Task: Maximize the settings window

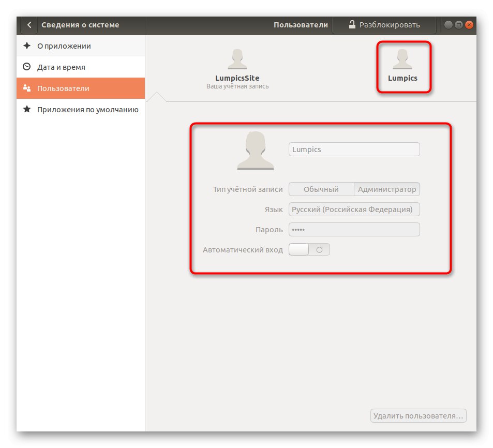Action: (x=459, y=25)
